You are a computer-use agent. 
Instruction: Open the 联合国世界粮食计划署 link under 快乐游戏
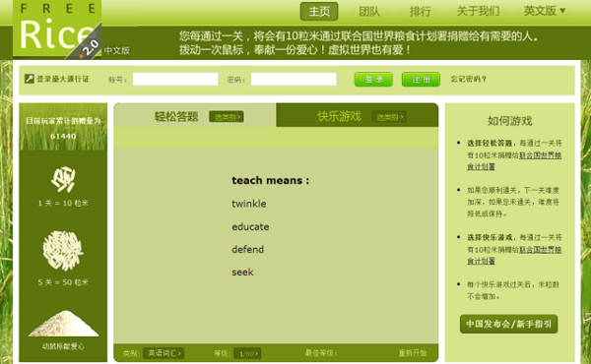click(x=514, y=255)
